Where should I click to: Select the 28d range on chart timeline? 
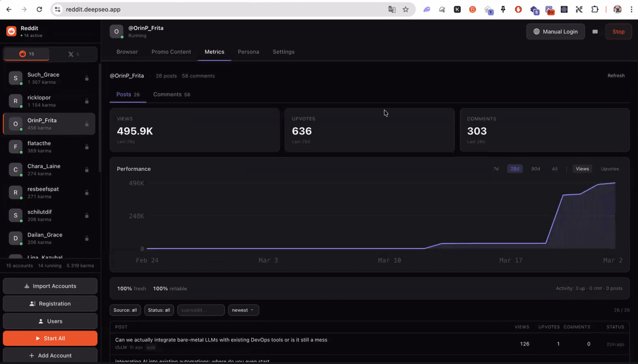pos(515,168)
